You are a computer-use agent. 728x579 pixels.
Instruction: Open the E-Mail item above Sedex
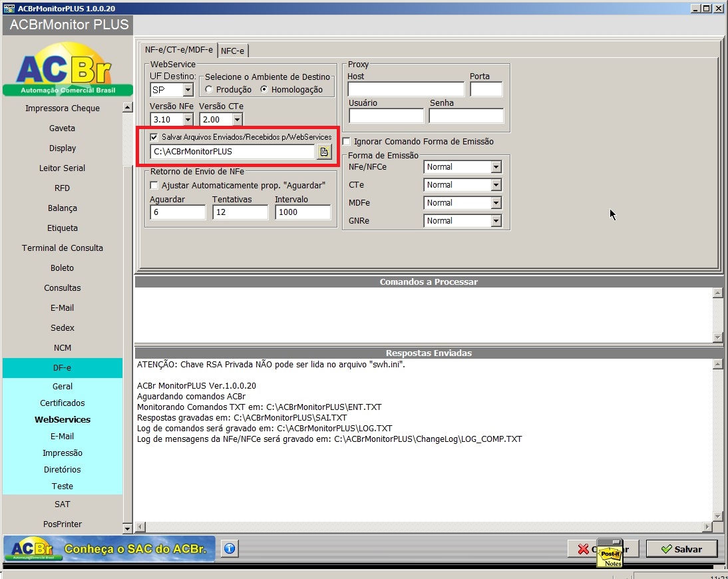(x=62, y=308)
